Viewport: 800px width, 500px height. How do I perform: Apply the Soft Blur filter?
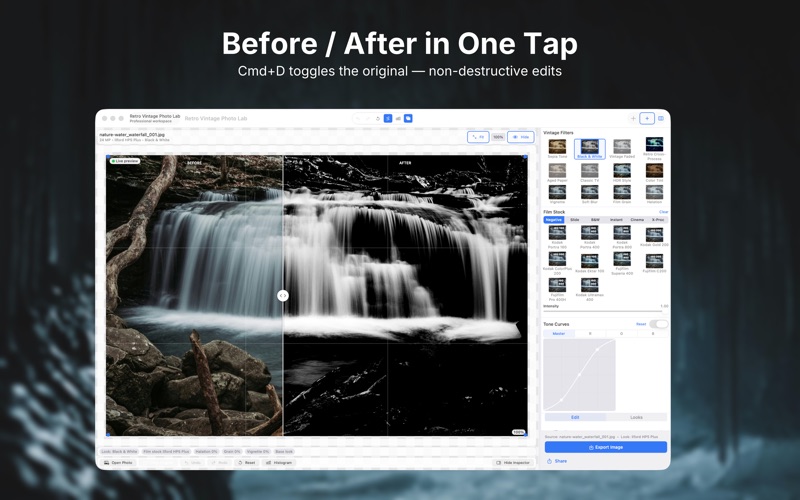(x=590, y=194)
